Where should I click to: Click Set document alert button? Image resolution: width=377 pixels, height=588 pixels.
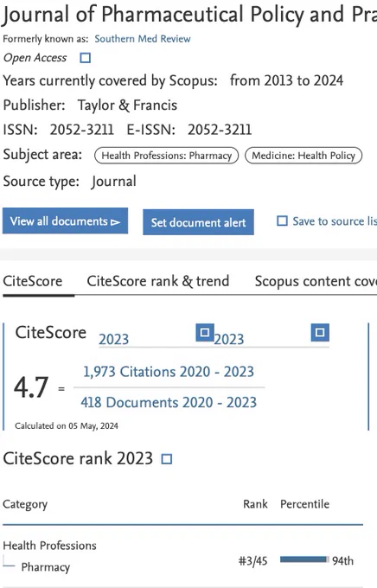[x=198, y=222]
